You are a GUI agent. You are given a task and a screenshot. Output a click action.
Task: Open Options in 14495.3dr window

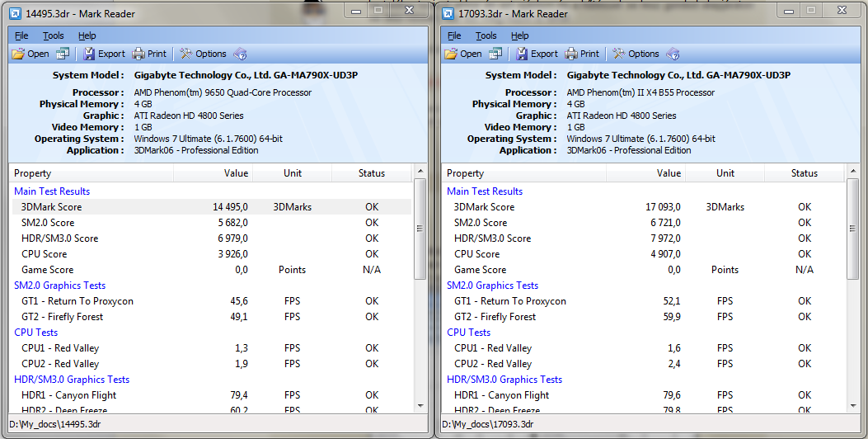coord(203,54)
